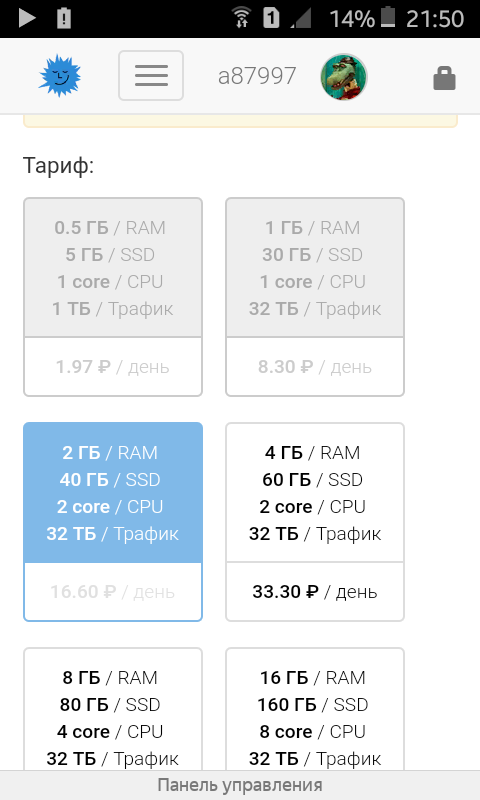
Task: Tap the battery warning notification icon
Action: (x=64, y=18)
